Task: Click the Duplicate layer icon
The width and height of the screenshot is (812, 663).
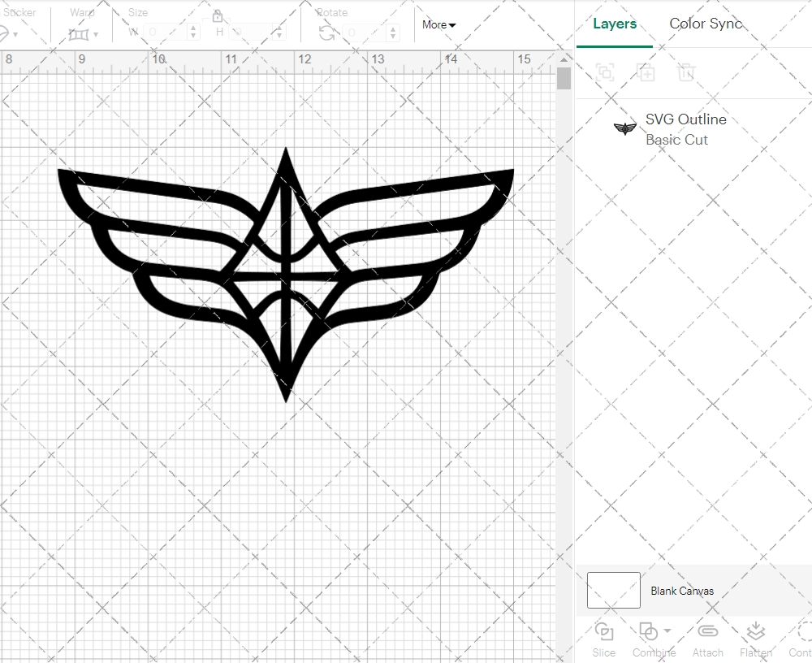Action: coord(646,72)
